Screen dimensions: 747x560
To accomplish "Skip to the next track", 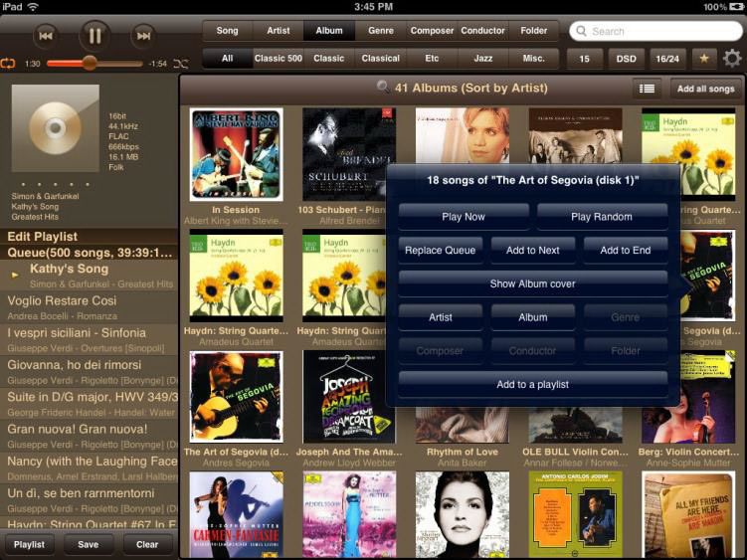I will [144, 36].
